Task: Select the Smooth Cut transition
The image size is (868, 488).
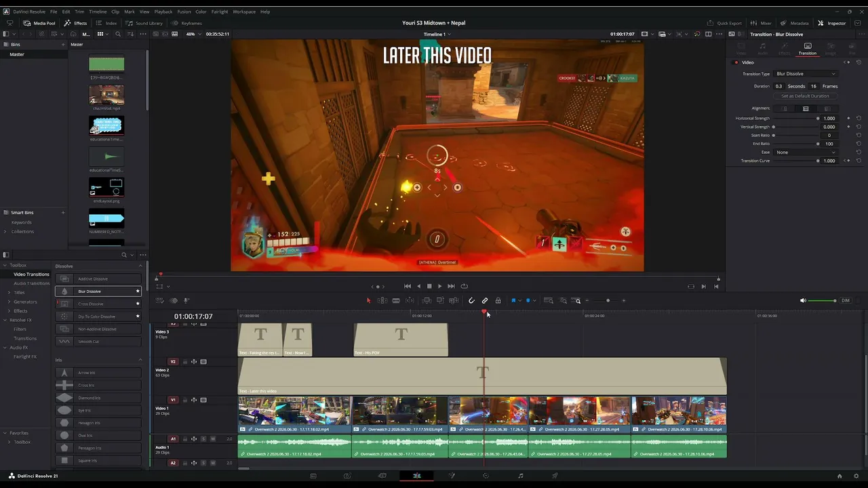Action: click(x=98, y=342)
